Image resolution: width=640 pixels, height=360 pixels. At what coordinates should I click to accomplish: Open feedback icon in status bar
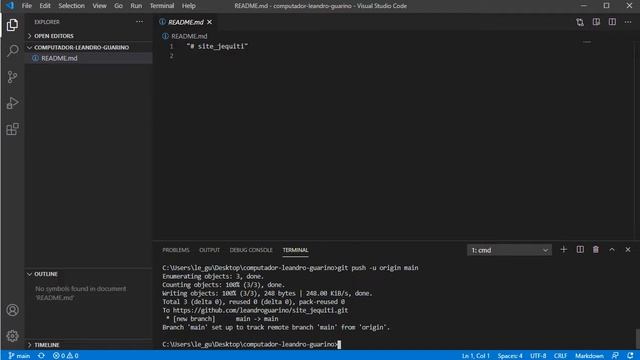(615, 356)
